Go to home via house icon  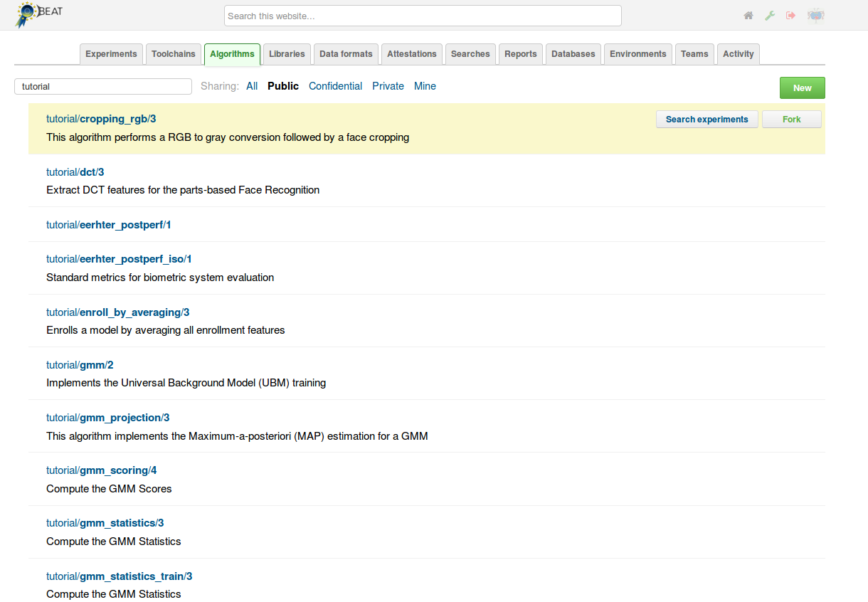pyautogui.click(x=748, y=16)
